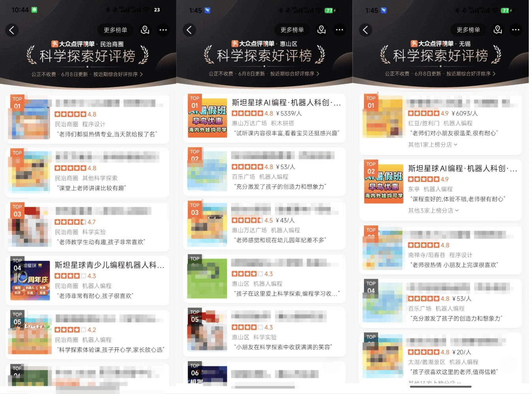This screenshot has height=394, width=532.
Task: Select review “老师们都挺热情专业,当天就给报了名”
Action: [x=107, y=134]
